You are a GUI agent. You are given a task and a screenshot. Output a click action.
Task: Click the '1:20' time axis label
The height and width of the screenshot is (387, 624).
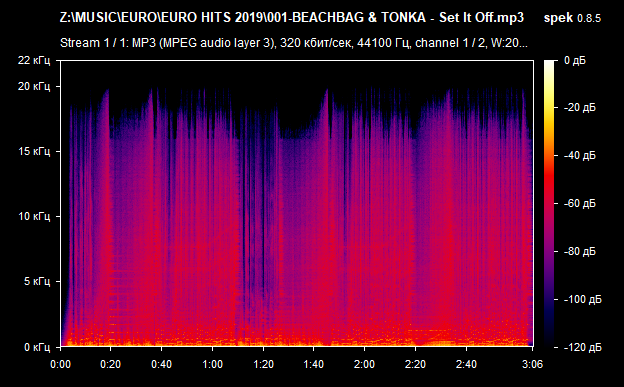[263, 364]
